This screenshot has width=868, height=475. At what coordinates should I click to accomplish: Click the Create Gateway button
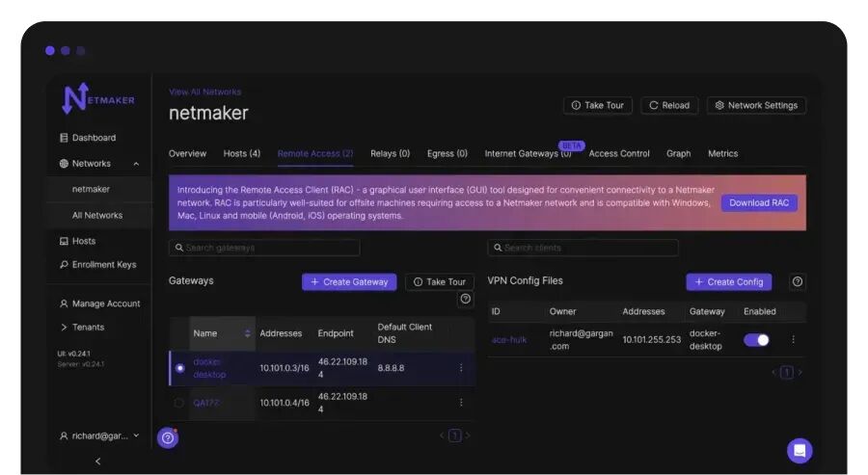tap(349, 282)
